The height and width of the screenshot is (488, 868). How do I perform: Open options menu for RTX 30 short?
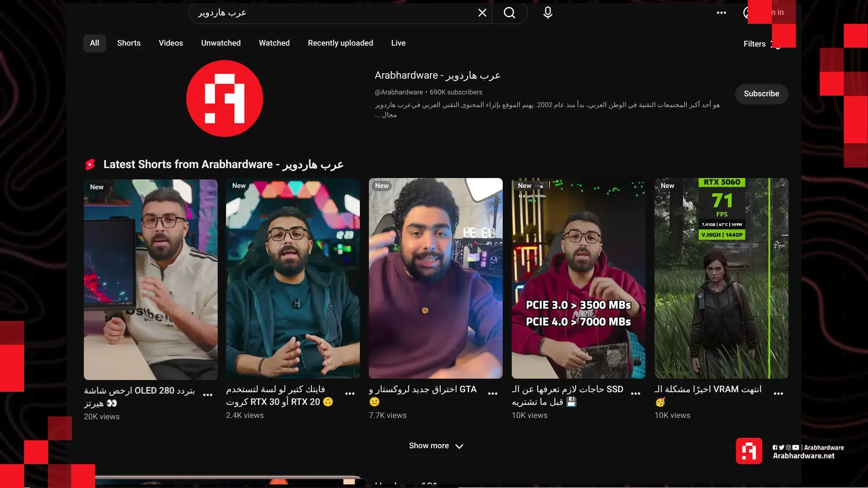click(350, 394)
